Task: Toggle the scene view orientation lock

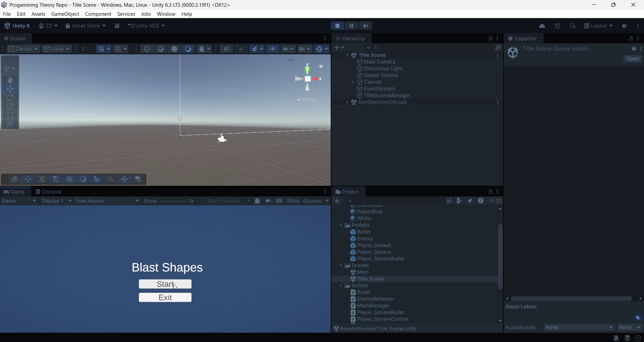Action: click(321, 66)
